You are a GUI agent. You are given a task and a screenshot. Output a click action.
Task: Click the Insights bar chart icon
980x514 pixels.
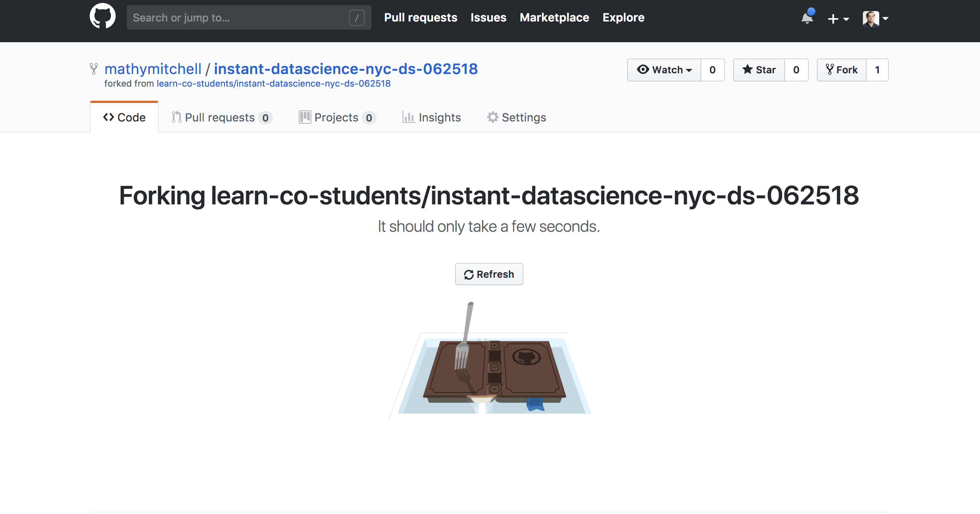coord(408,117)
